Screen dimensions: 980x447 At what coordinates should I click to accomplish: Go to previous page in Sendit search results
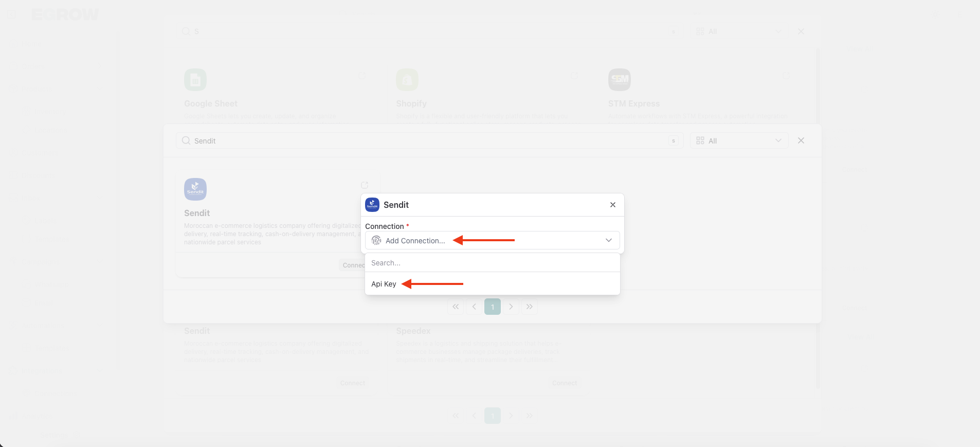click(x=474, y=307)
